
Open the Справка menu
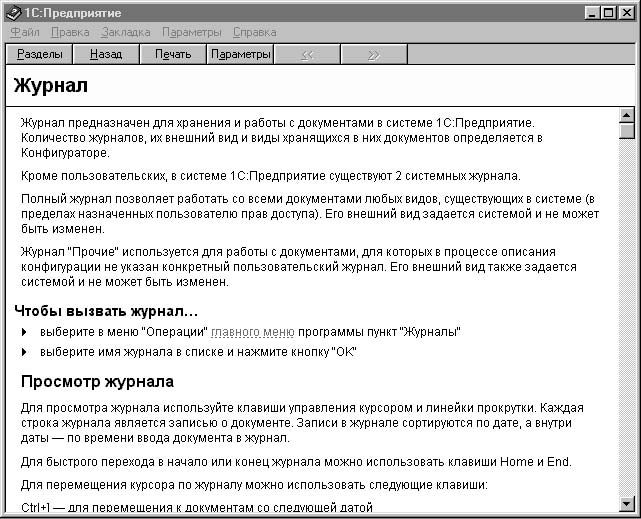pos(254,32)
